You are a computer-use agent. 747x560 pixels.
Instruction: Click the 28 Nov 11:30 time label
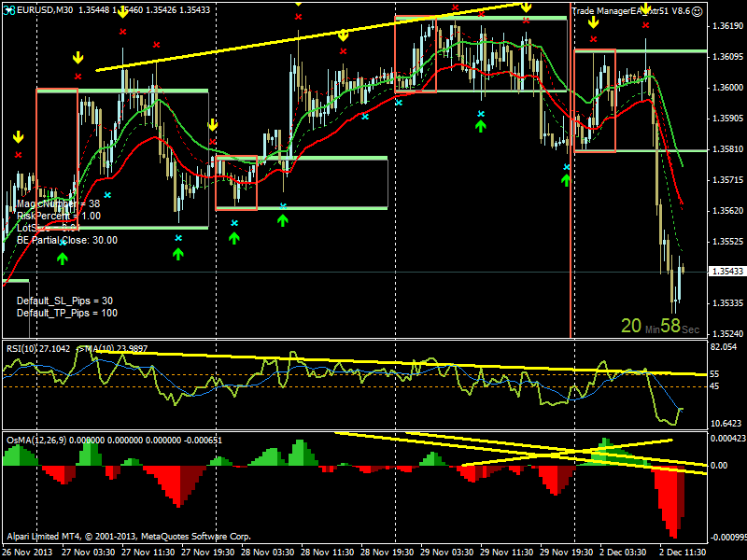coord(328,553)
